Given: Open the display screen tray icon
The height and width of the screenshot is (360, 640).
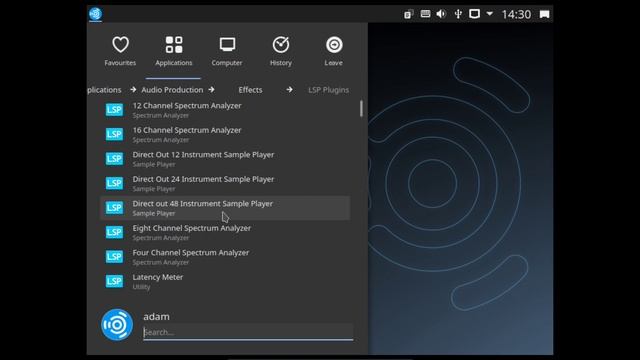Looking at the screenshot, I should tap(474, 14).
